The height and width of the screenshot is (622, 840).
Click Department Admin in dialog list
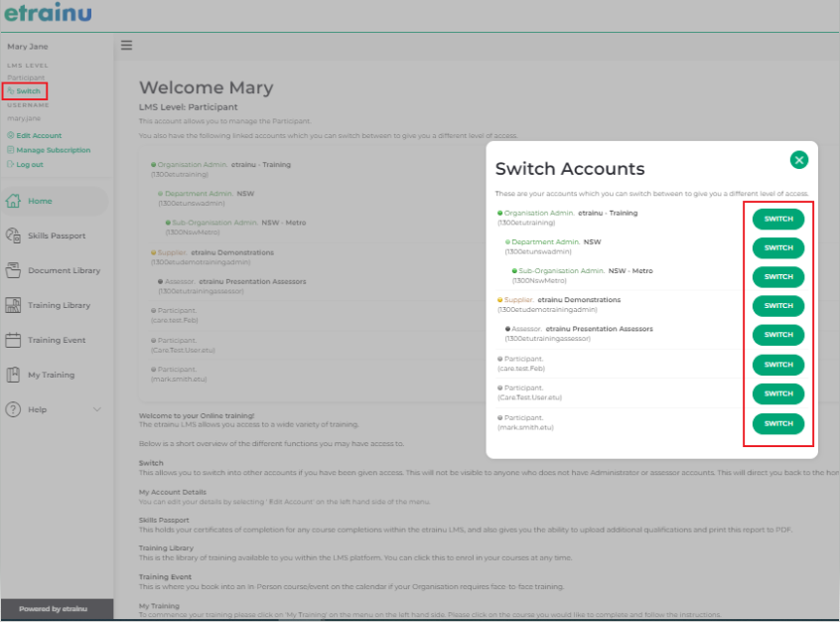545,241
